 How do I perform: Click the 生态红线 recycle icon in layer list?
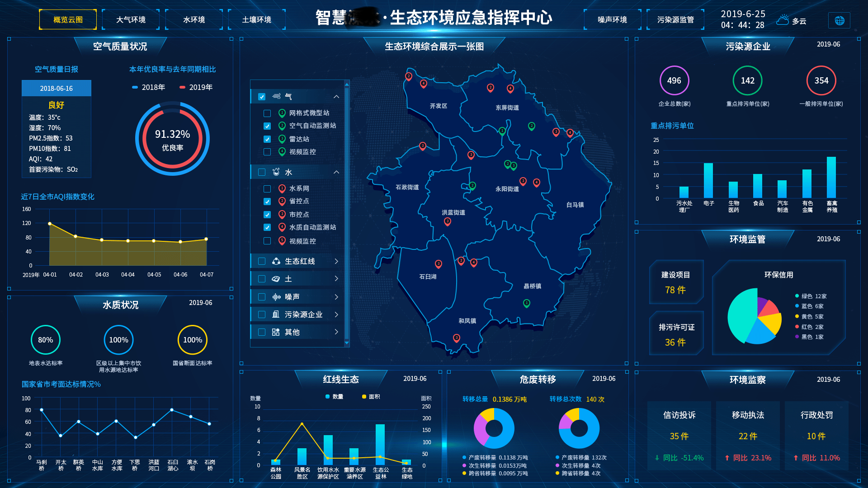[x=276, y=261]
